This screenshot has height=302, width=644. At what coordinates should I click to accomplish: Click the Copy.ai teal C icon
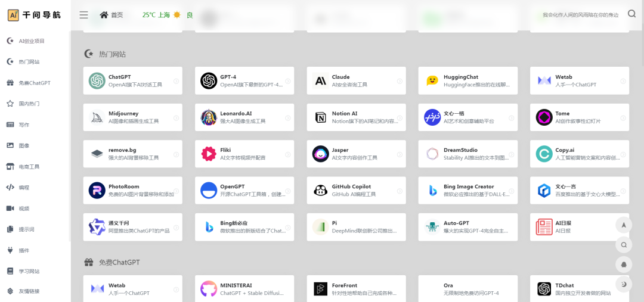pyautogui.click(x=544, y=154)
